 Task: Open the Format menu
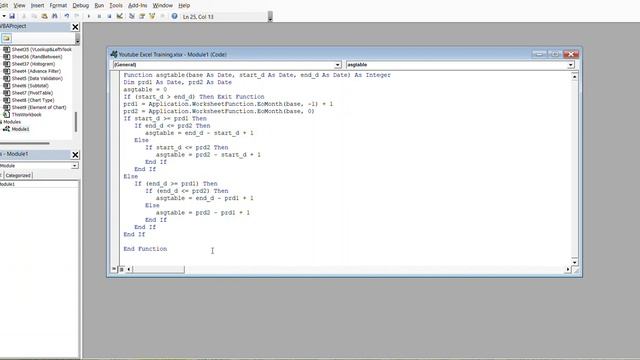click(58, 6)
